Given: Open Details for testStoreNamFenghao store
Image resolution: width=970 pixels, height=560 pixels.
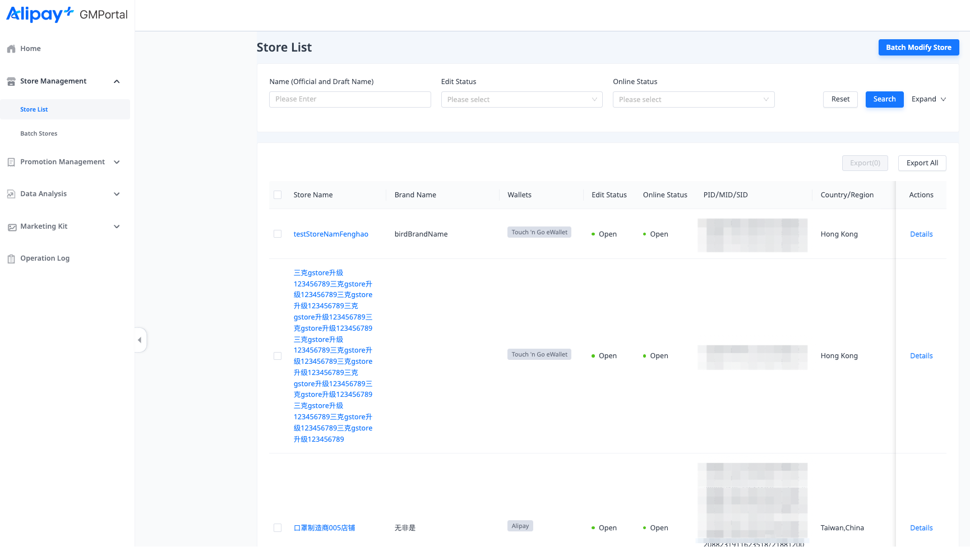Looking at the screenshot, I should (921, 234).
